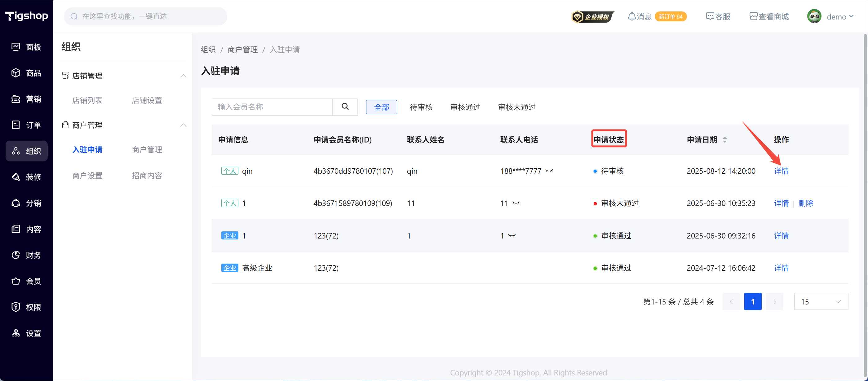Toggle eye icon next to phone 11
868x381 pixels.
coord(516,203)
